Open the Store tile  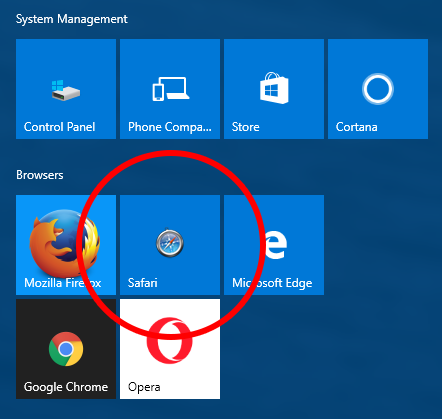click(274, 89)
